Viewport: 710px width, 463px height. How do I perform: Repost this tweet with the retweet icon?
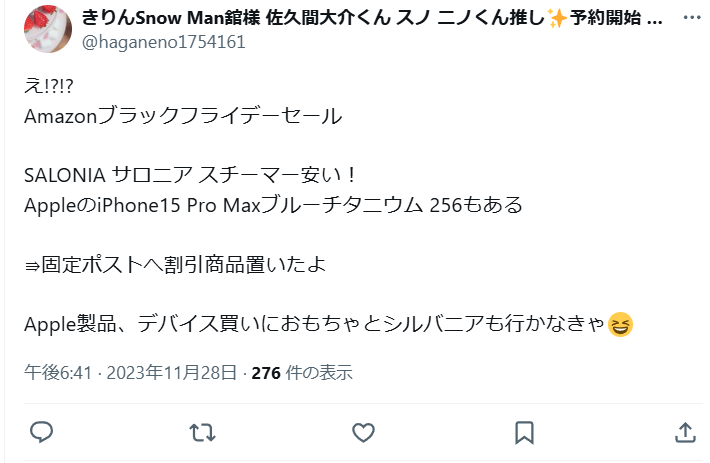202,433
